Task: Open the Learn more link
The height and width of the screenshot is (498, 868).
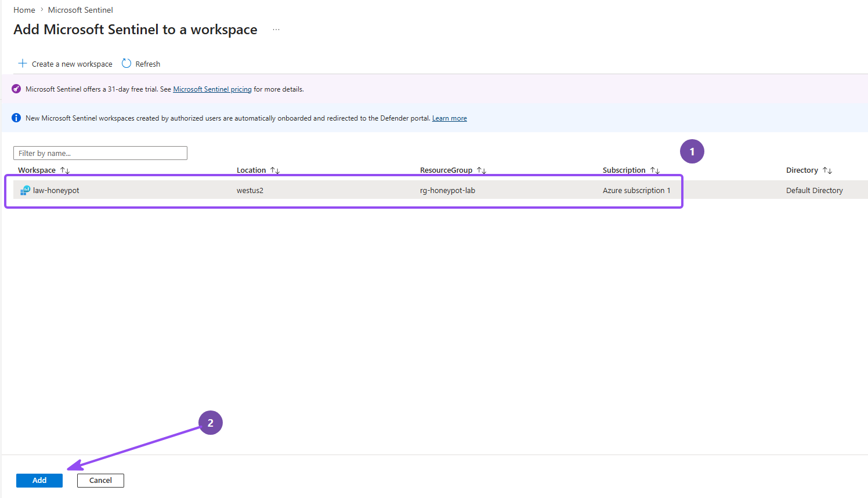Action: (450, 118)
